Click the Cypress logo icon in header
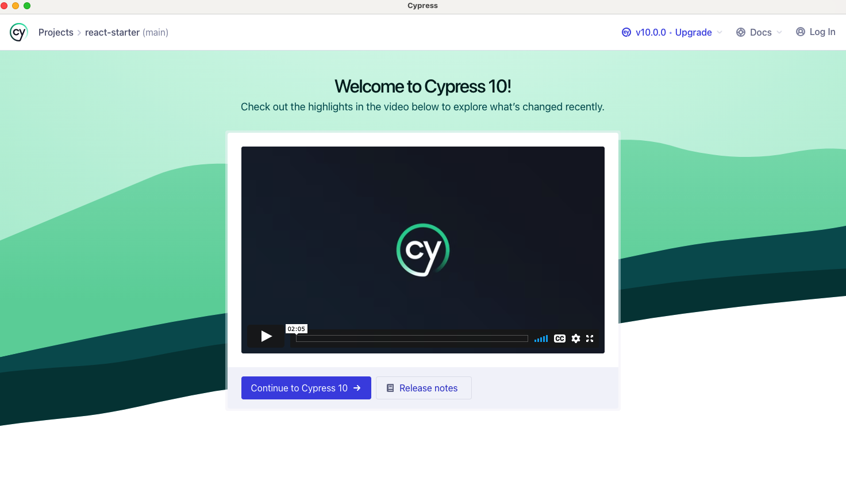The image size is (846, 504). pyautogui.click(x=19, y=32)
